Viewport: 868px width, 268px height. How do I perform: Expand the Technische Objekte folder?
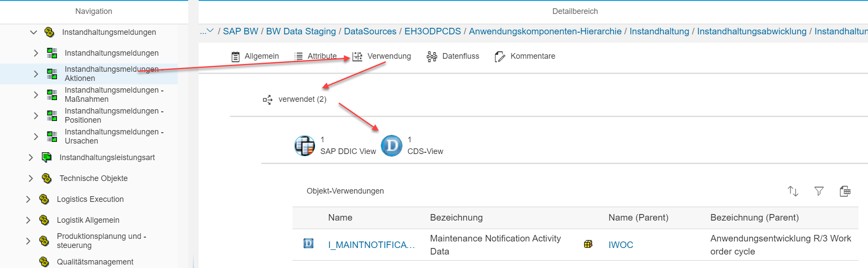(30, 178)
